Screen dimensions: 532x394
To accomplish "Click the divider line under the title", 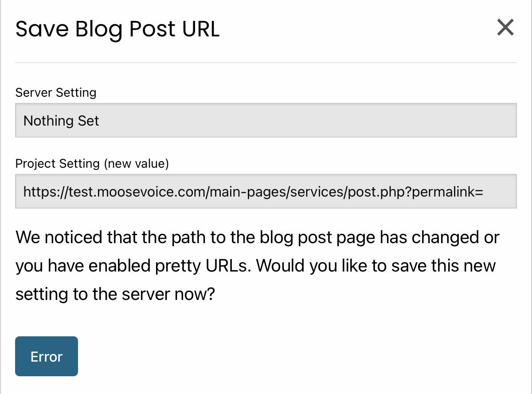I will pyautogui.click(x=266, y=63).
